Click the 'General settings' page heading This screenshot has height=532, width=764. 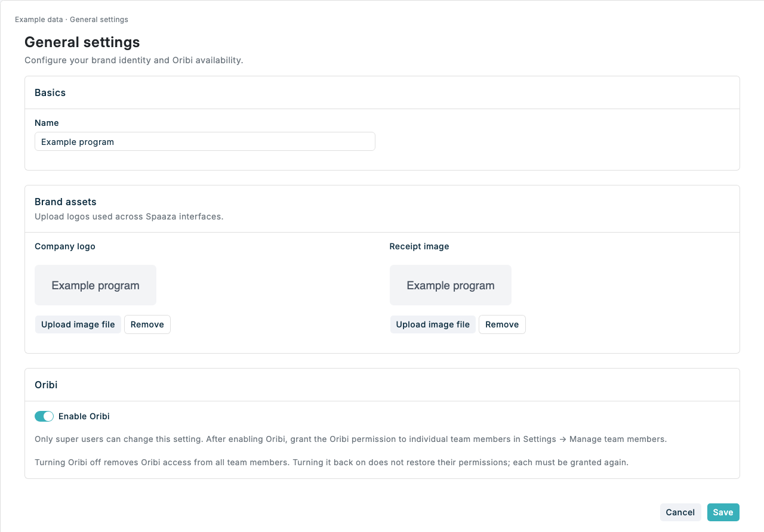point(82,42)
